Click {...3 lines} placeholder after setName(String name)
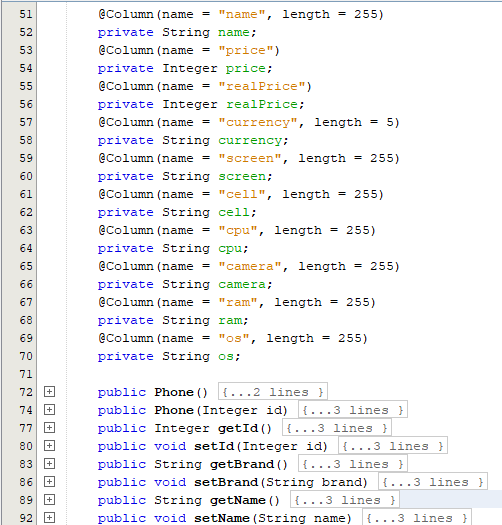The image size is (502, 525). coord(417,518)
